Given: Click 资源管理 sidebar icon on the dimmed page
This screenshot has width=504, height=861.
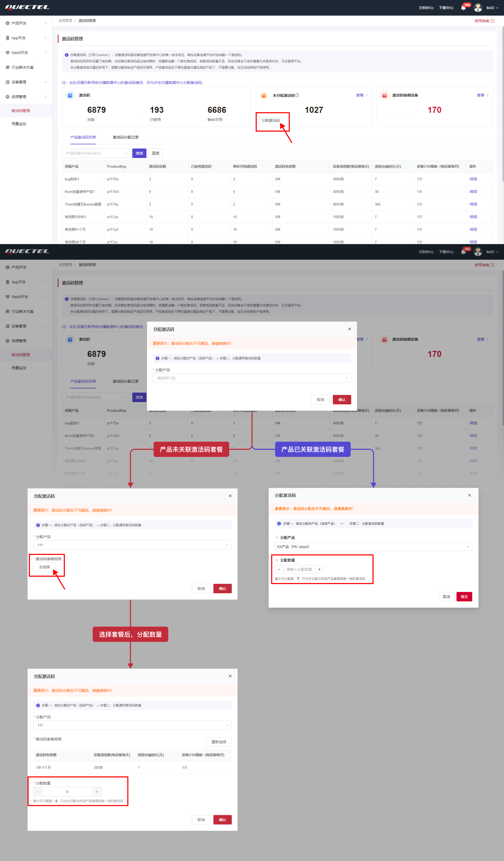Looking at the screenshot, I should click(7, 341).
